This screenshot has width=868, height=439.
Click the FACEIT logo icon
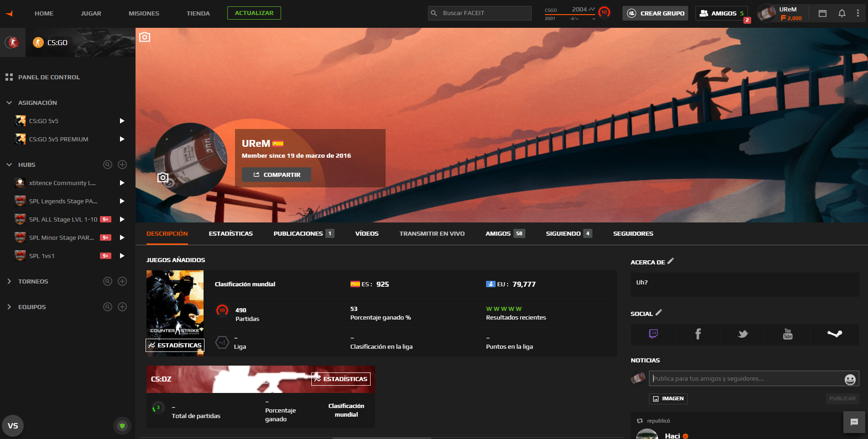tap(10, 13)
